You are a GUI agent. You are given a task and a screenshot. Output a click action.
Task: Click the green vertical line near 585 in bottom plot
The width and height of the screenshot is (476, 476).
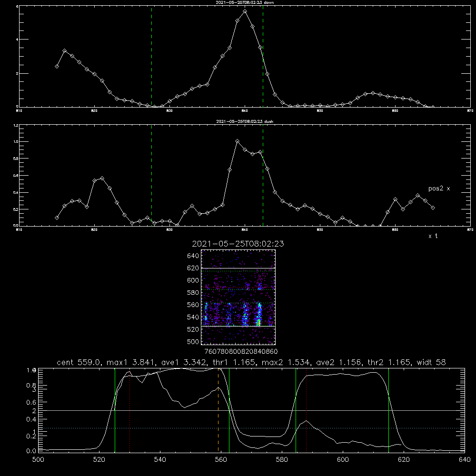(x=296, y=410)
